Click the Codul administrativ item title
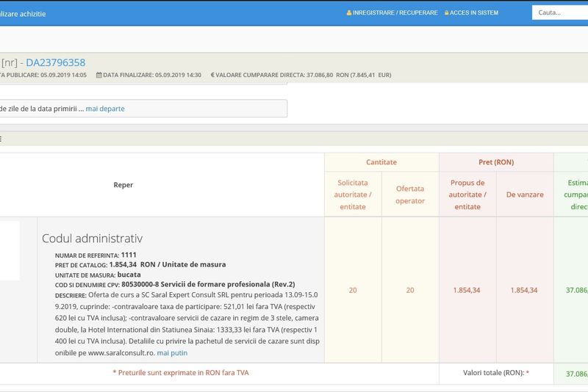The image size is (588, 392). (92, 239)
